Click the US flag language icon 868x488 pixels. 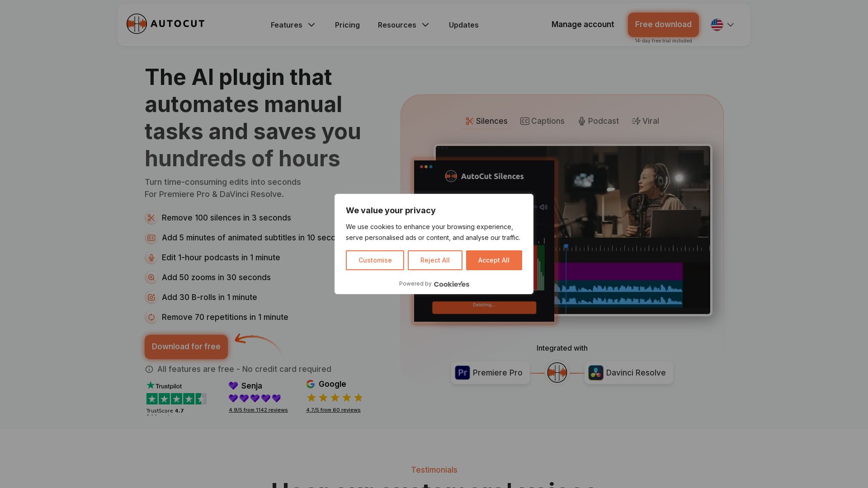tap(717, 25)
